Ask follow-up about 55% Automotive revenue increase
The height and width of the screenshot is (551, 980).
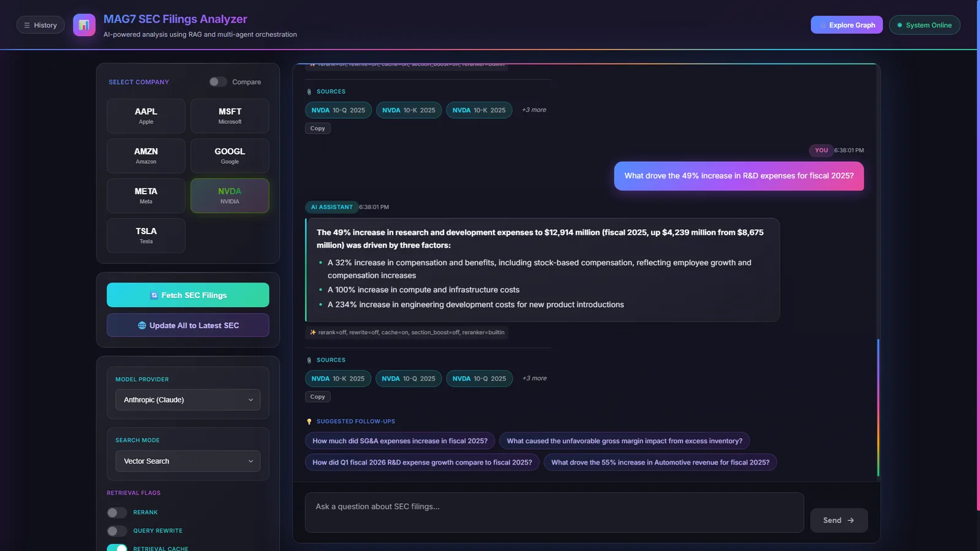[660, 462]
